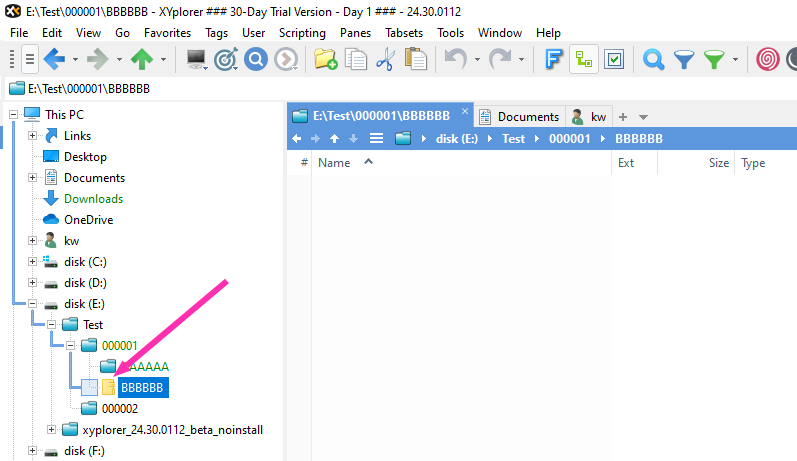Open the Panes menu
797x461 pixels.
tap(355, 33)
